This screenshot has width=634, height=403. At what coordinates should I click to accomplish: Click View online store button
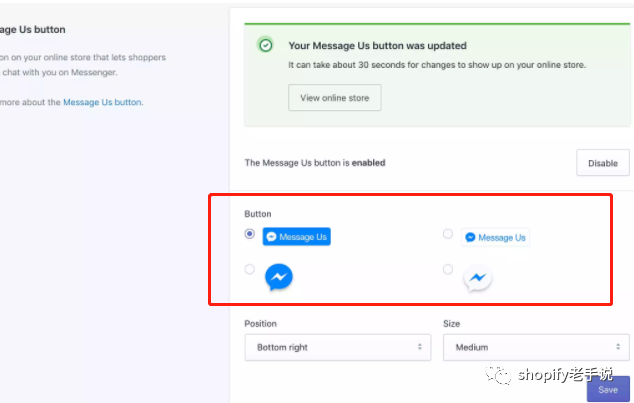334,97
